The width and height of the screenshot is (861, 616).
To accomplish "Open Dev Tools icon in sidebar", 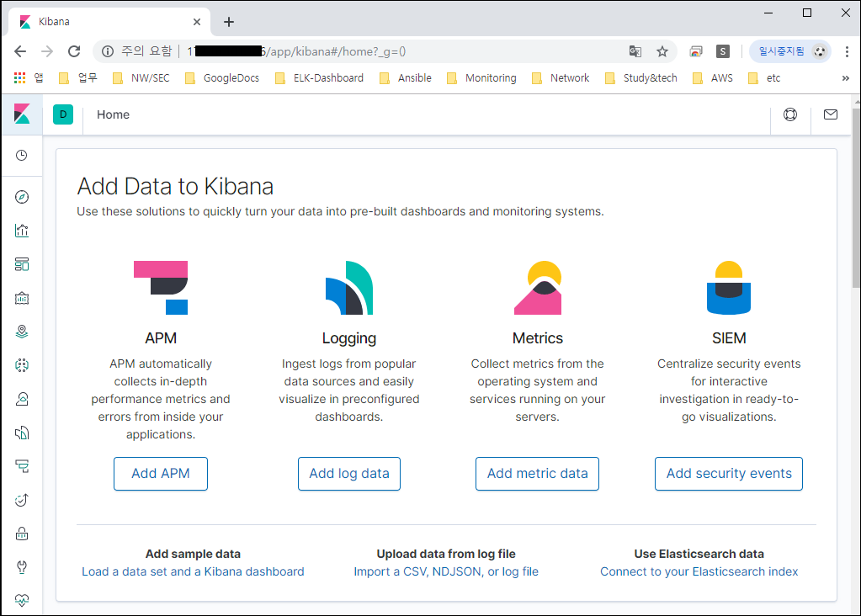I will click(21, 567).
